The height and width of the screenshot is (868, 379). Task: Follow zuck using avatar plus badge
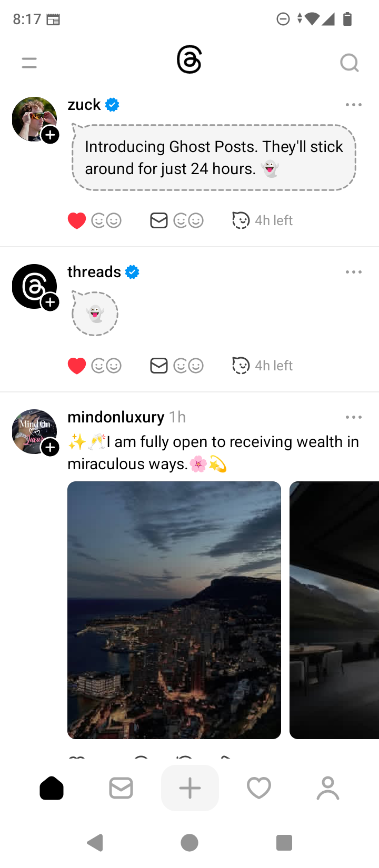click(x=50, y=135)
